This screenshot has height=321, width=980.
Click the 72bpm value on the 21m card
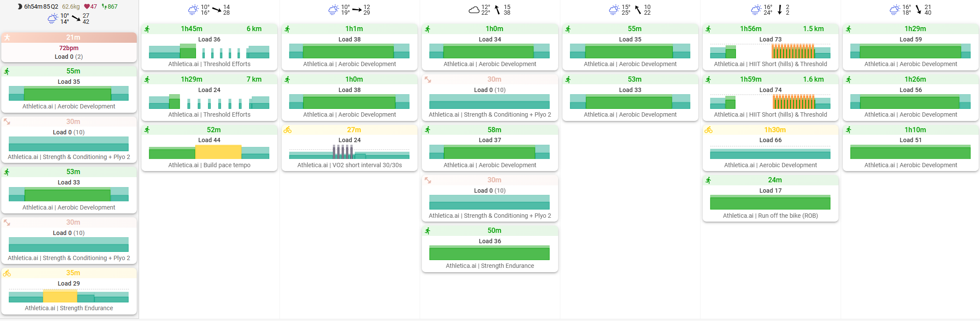point(69,48)
